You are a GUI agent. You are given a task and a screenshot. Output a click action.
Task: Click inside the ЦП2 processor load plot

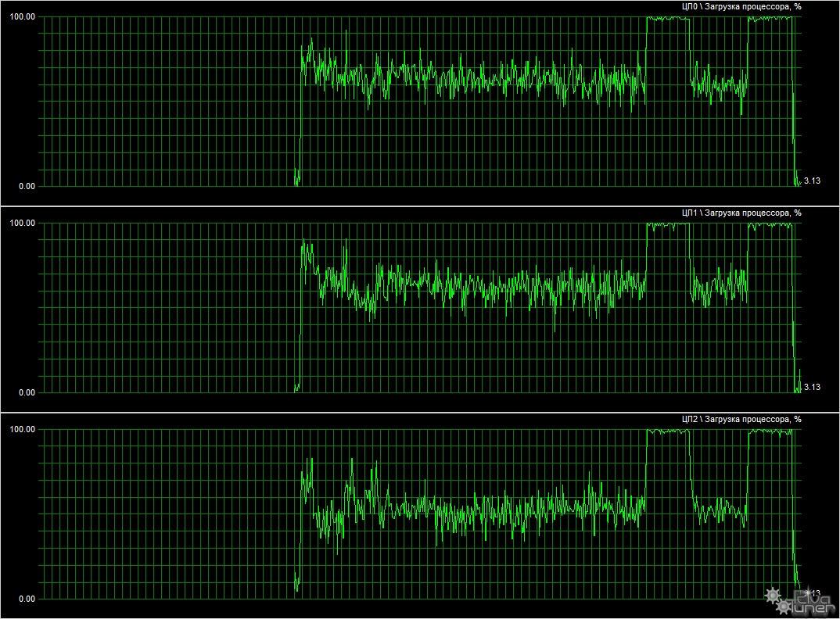click(420, 514)
